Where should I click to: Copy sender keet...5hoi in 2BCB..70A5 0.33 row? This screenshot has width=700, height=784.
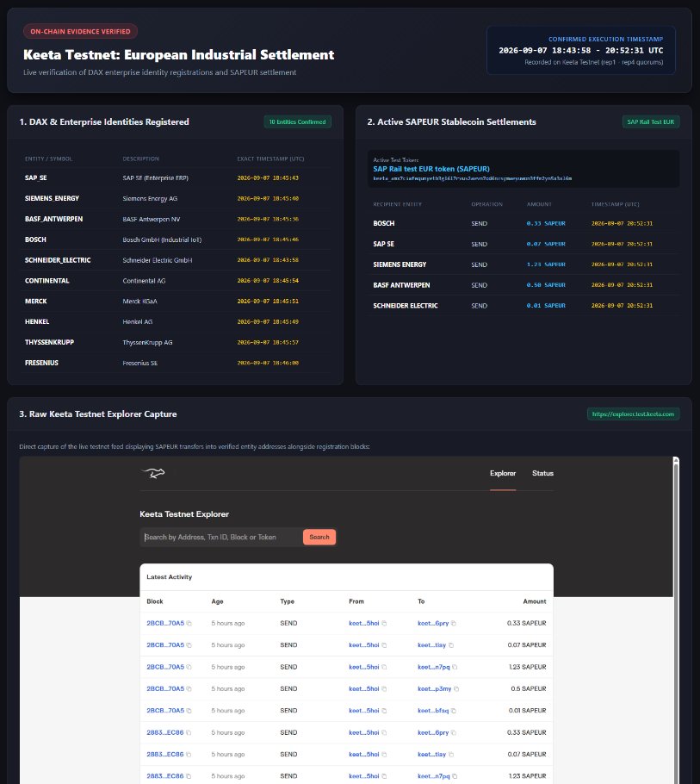point(384,624)
